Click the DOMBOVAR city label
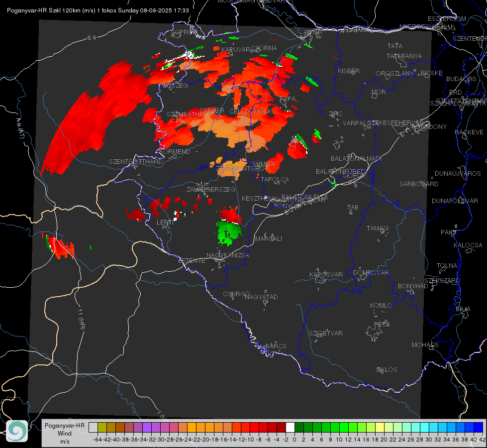The width and height of the screenshot is (487, 448). (x=371, y=273)
